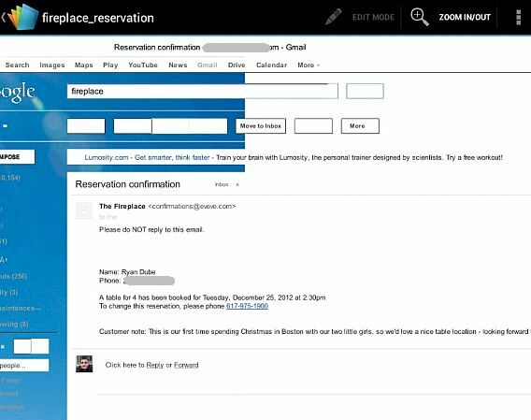Screen dimensions: 531x420
Task: Tap the back arrow beside the app logo
Action: tap(4, 17)
